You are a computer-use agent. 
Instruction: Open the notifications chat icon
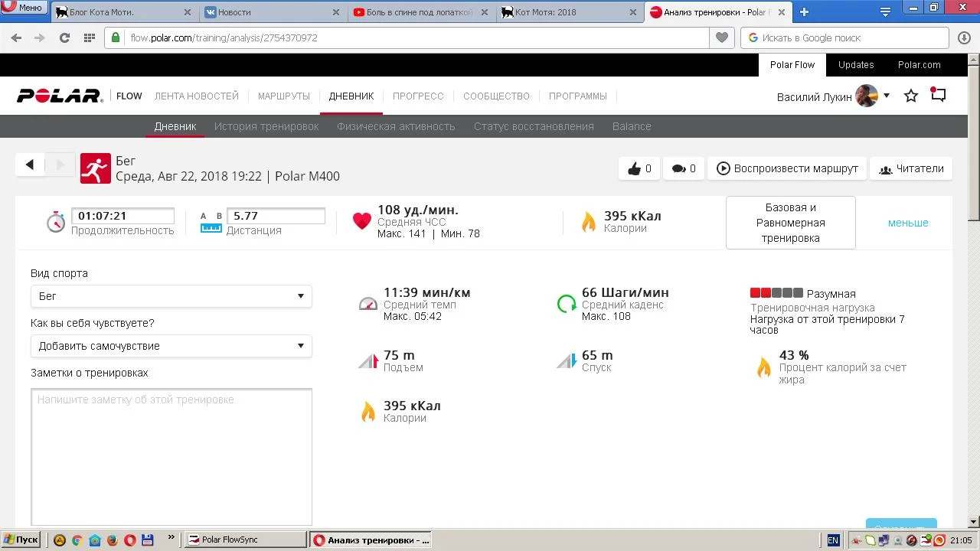(x=938, y=96)
